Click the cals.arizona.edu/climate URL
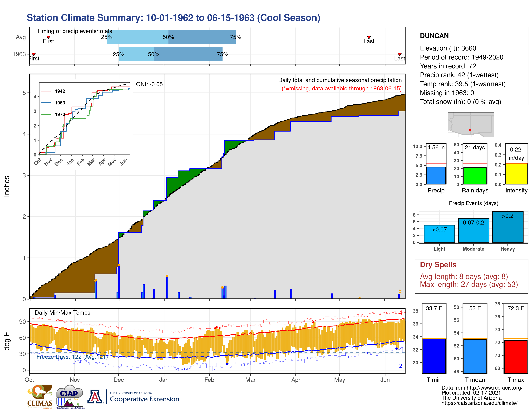Image resolution: width=532 pixels, height=411 pixels. [479, 403]
